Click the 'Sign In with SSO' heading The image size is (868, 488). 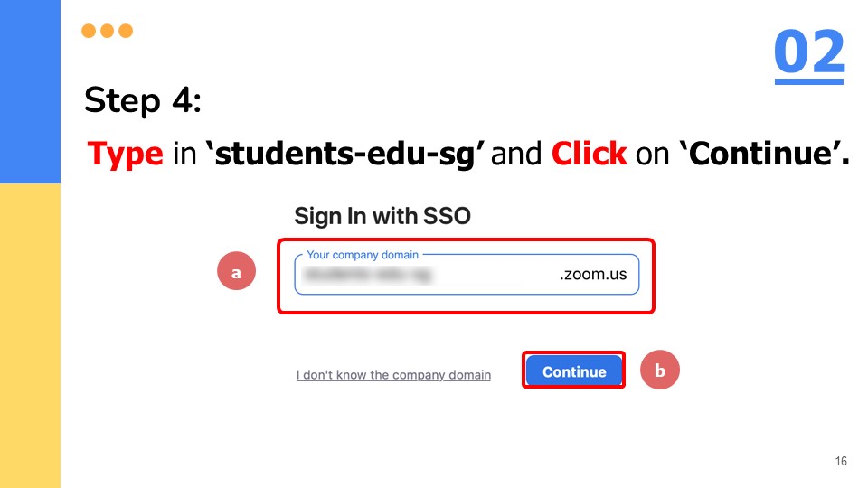coord(382,217)
